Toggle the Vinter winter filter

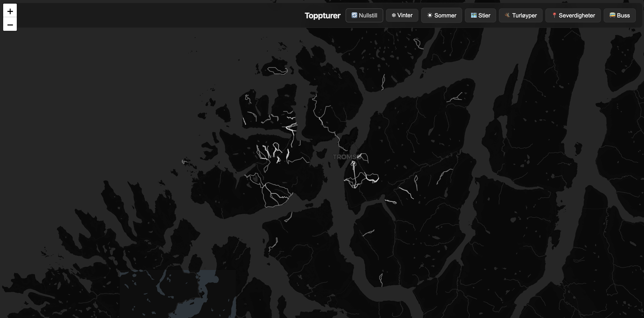click(402, 15)
